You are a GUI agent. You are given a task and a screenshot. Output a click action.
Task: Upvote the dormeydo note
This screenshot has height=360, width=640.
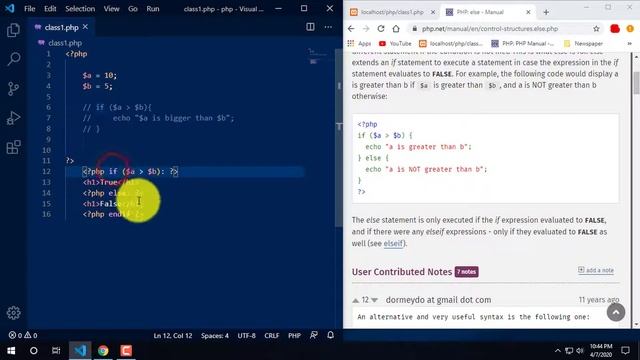tap(356, 300)
